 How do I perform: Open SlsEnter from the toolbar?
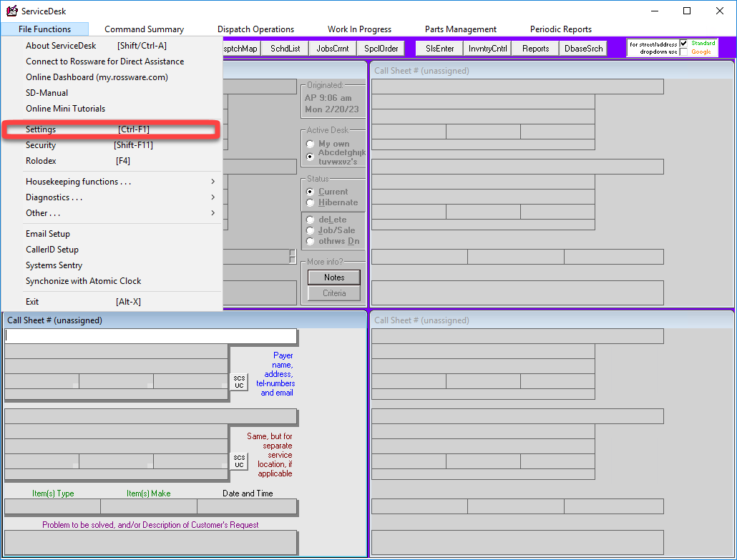pos(439,49)
